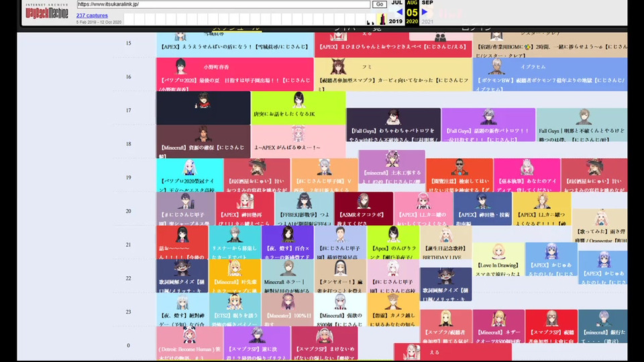Image resolution: width=644 pixels, height=362 pixels.
Task: Click the フミ avatar icon
Action: tap(337, 66)
